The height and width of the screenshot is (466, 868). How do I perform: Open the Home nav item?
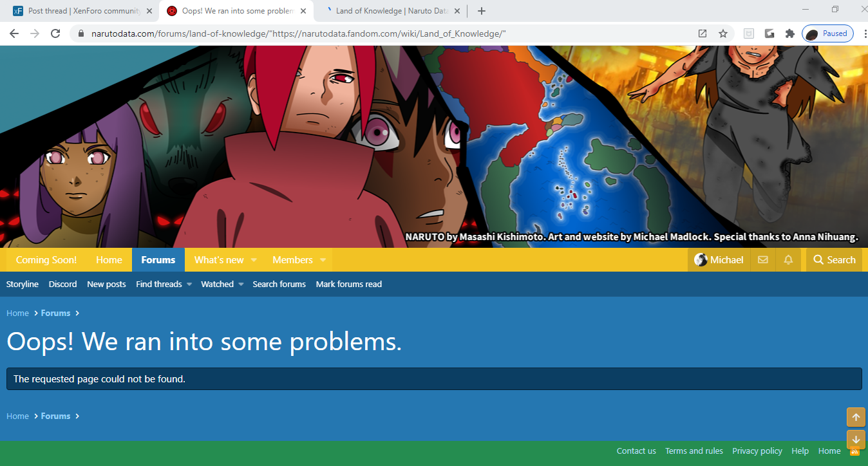109,260
